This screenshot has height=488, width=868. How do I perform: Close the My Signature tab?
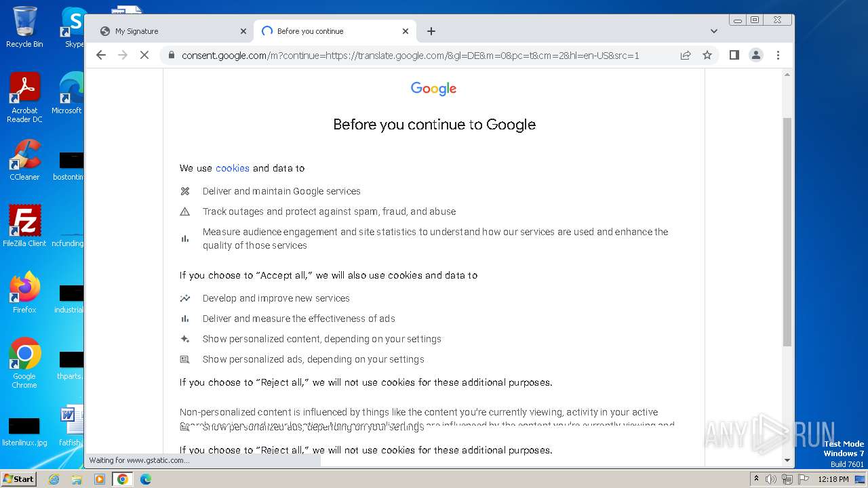pos(243,31)
